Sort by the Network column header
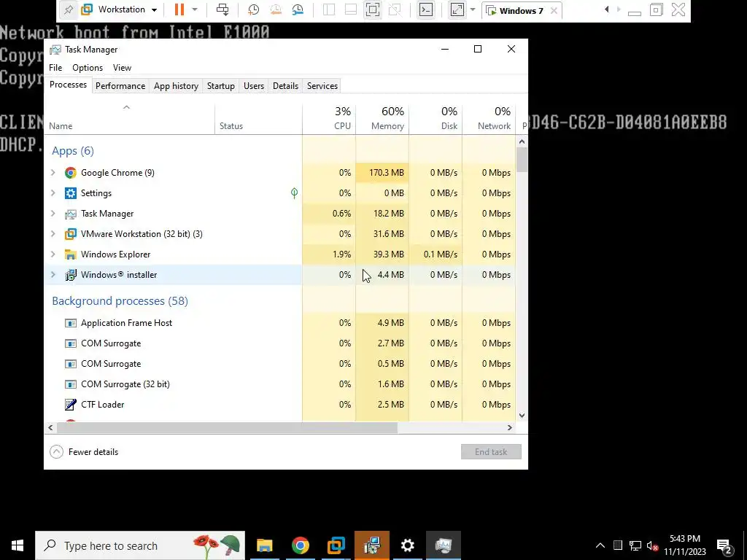The image size is (747, 560). [489, 119]
